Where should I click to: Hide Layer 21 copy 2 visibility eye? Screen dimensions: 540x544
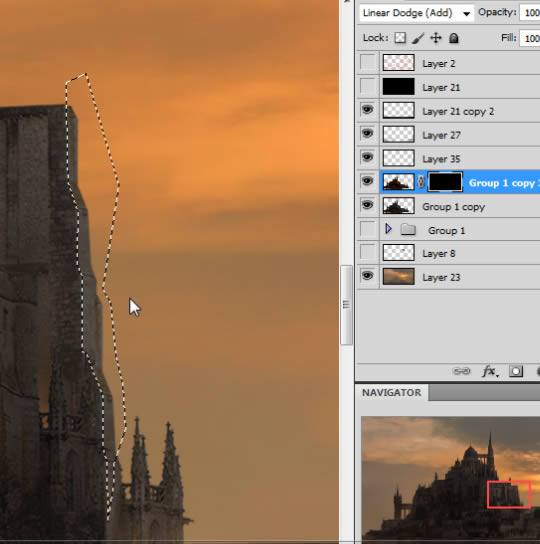(x=368, y=110)
